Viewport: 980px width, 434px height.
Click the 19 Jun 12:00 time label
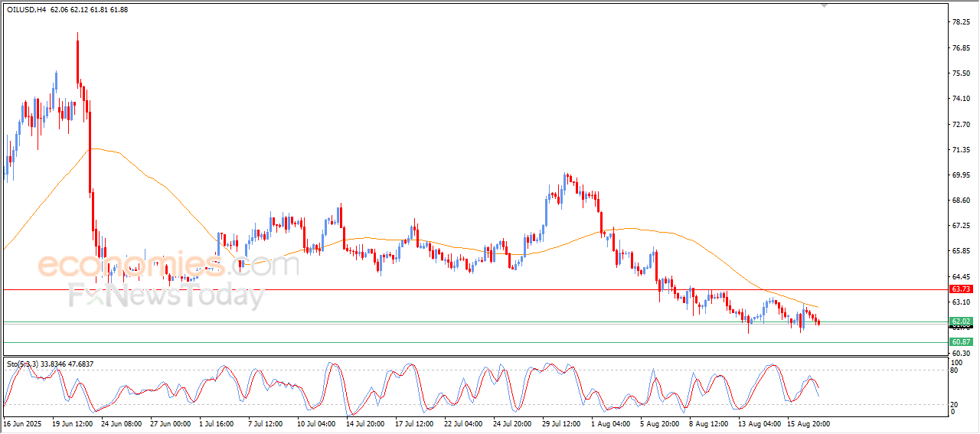tap(72, 423)
